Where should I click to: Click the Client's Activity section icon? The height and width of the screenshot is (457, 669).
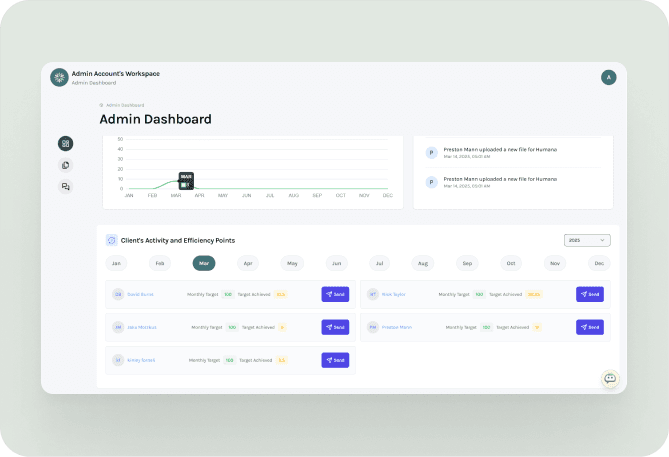coord(111,240)
